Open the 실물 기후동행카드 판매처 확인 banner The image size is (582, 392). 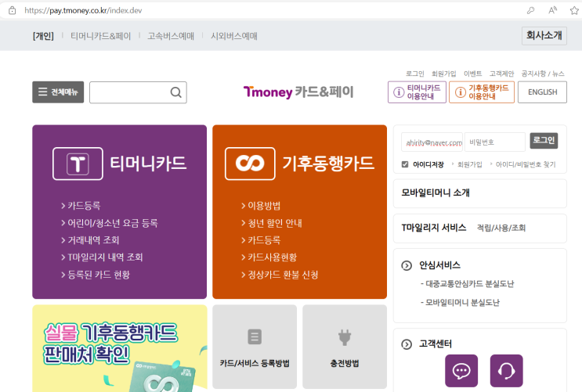pos(120,348)
